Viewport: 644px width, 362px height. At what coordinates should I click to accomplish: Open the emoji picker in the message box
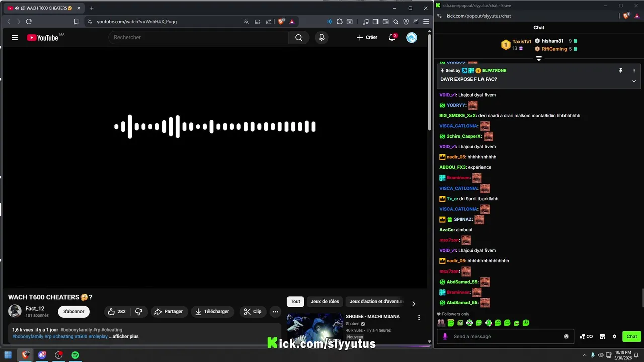point(566,337)
